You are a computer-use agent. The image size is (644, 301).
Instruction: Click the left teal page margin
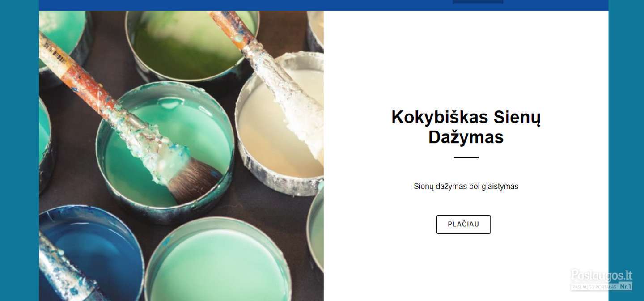click(x=19, y=150)
